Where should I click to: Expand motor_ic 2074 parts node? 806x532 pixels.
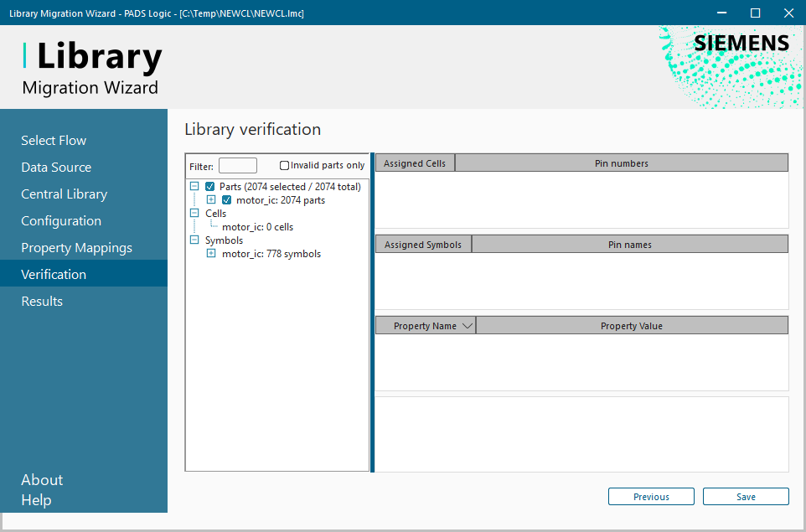coord(211,200)
